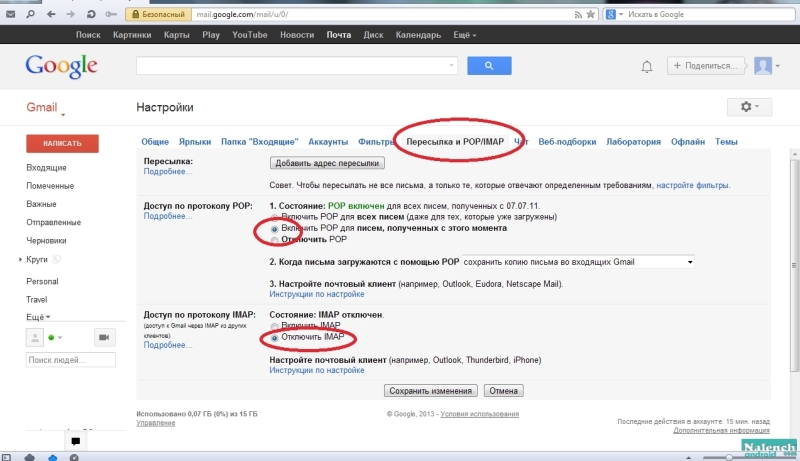This screenshot has width=800, height=461.
Task: Switch to the Ярлыки settings tab
Action: (x=195, y=142)
